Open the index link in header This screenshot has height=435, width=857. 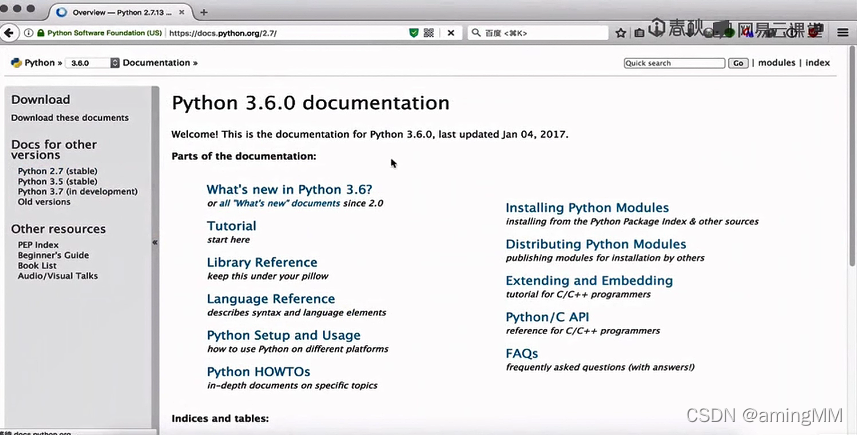click(818, 63)
